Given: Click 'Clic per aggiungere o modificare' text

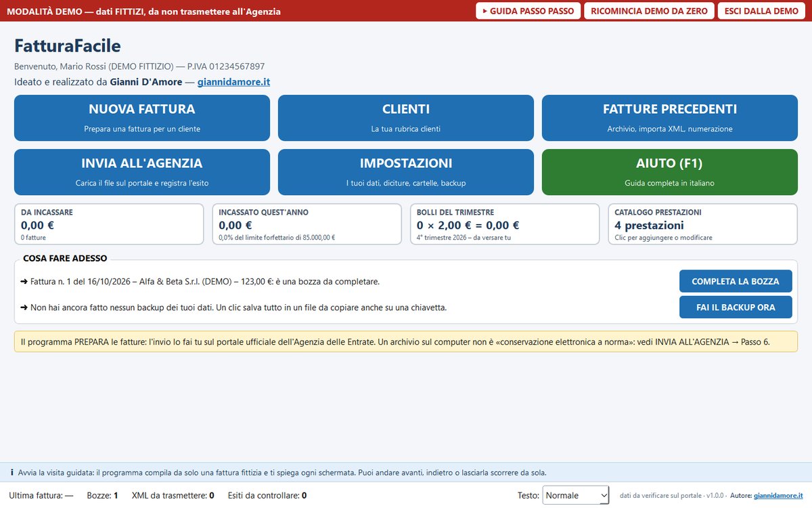Looking at the screenshot, I should coord(663,238).
